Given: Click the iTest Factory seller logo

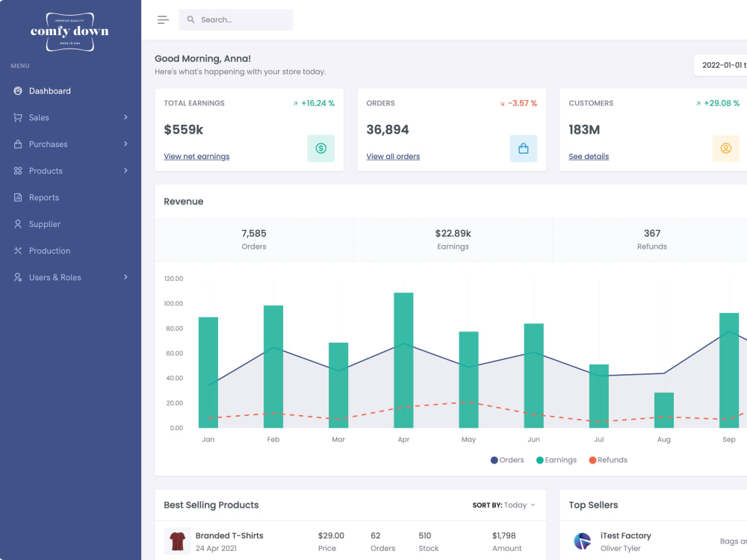Looking at the screenshot, I should click(x=582, y=541).
